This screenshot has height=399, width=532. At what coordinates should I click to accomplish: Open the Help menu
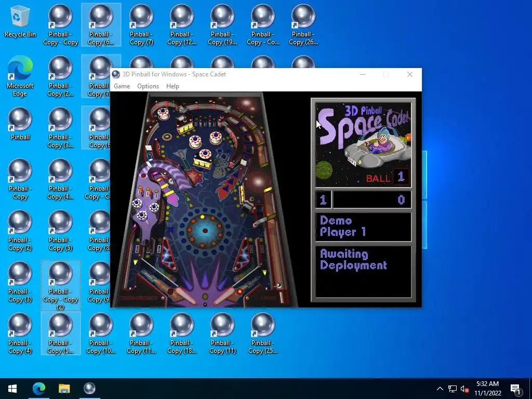pyautogui.click(x=172, y=86)
